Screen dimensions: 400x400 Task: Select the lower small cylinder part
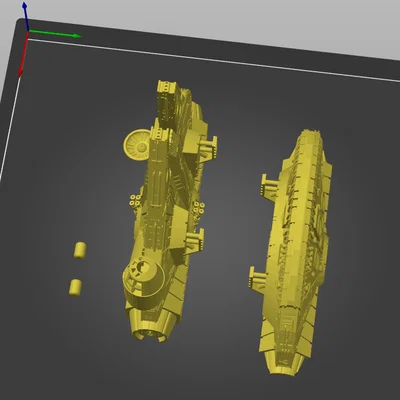click(x=76, y=287)
